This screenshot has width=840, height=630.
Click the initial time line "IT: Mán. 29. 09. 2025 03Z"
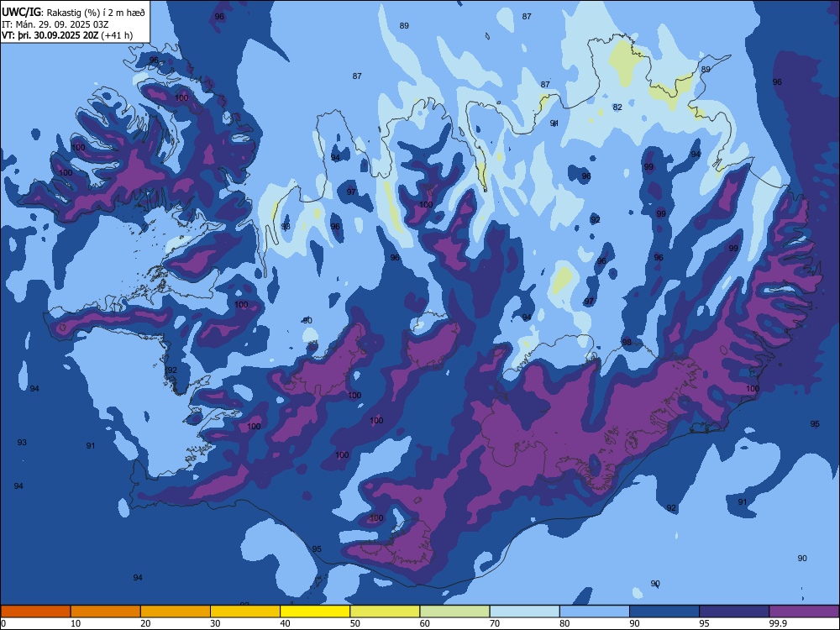coord(55,24)
